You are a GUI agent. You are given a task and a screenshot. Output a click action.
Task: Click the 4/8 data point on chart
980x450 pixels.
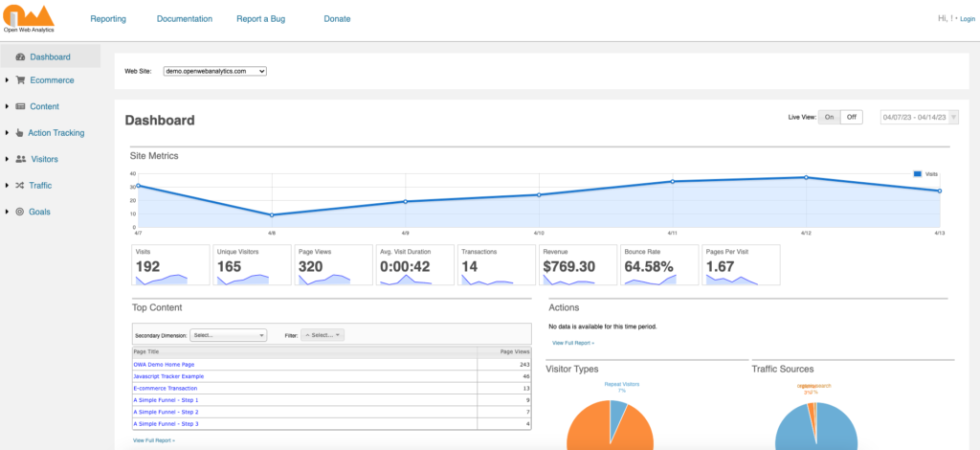pyautogui.click(x=272, y=215)
